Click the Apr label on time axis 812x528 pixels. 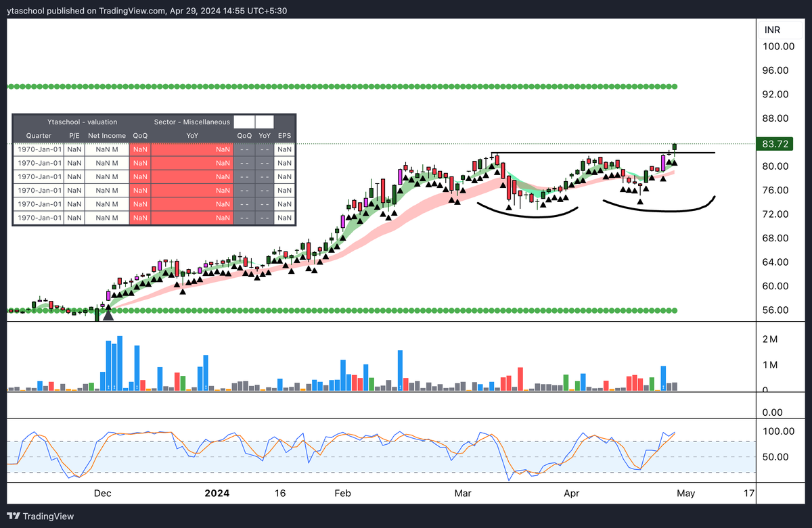[572, 494]
